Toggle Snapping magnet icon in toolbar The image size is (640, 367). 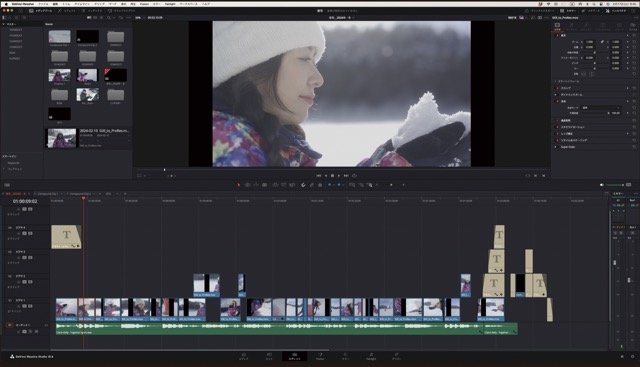tap(303, 185)
